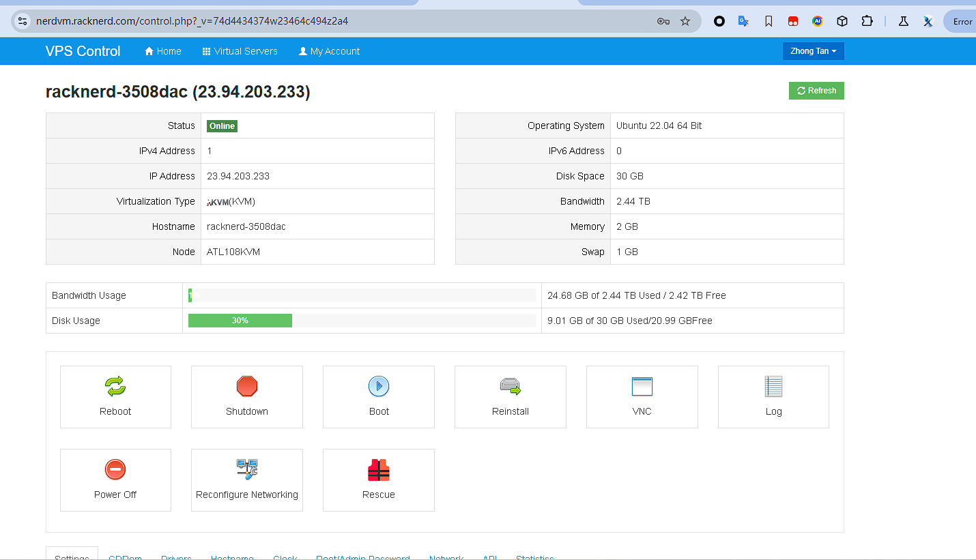Go to Home in the navbar
Screen dimensions: 976x560
coord(163,51)
